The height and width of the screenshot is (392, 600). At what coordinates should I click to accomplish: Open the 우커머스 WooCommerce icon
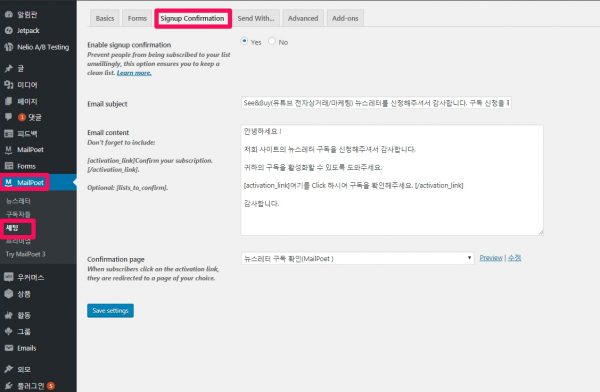click(x=8, y=277)
